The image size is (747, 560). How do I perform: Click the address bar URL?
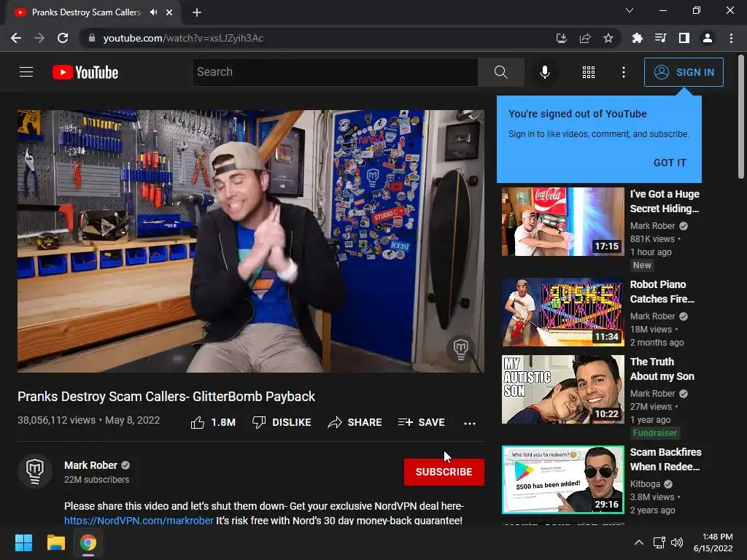pyautogui.click(x=183, y=38)
